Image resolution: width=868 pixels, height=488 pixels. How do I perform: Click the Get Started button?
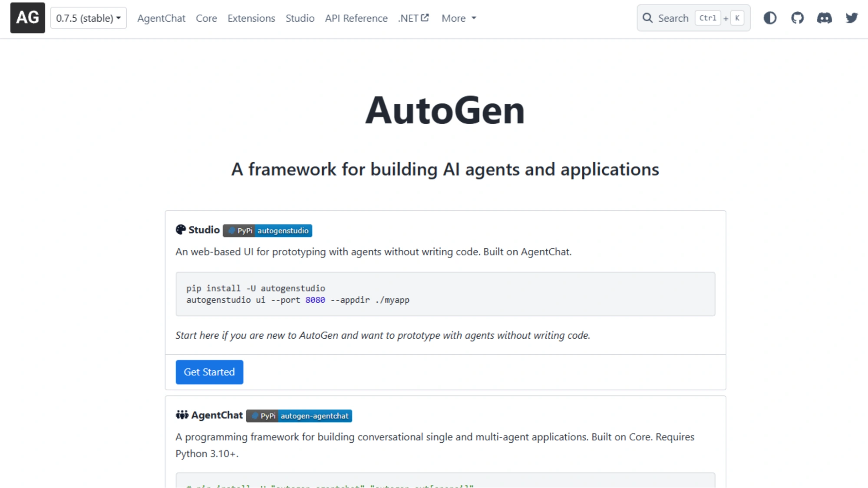point(209,372)
